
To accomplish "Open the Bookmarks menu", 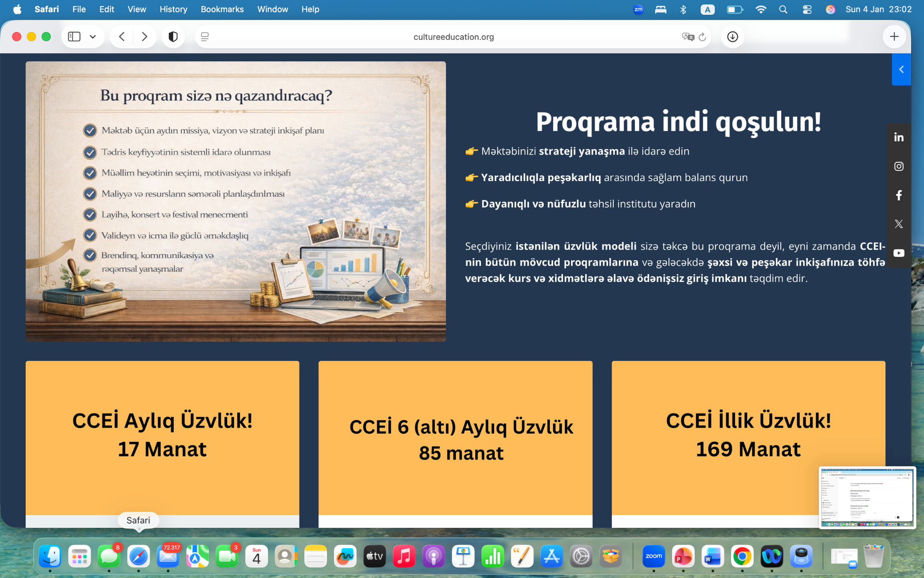I will [x=222, y=9].
